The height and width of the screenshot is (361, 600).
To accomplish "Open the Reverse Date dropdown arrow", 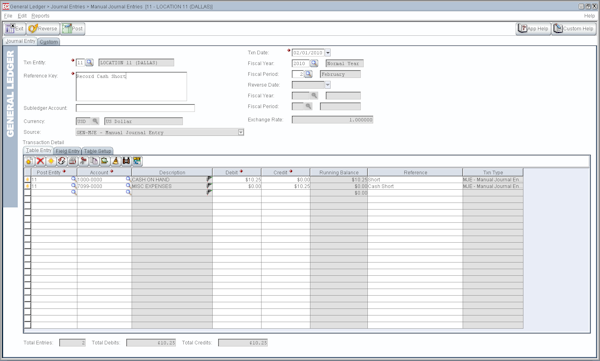I will point(328,85).
